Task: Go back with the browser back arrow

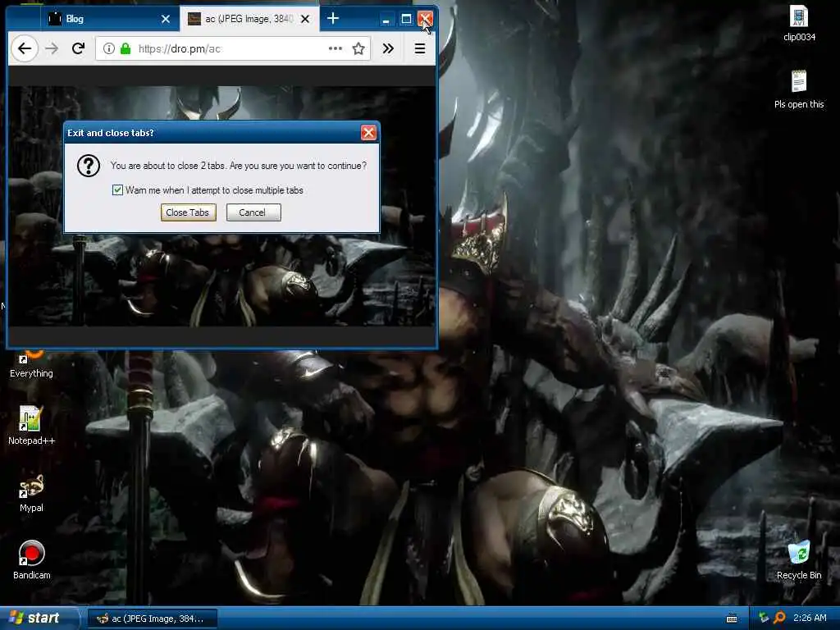Action: click(x=25, y=48)
